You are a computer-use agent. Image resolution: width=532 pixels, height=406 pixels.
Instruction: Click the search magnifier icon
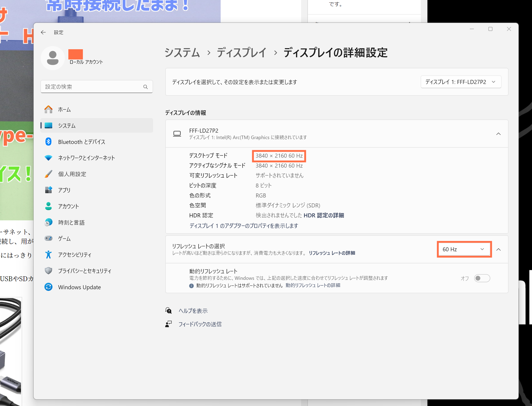146,87
